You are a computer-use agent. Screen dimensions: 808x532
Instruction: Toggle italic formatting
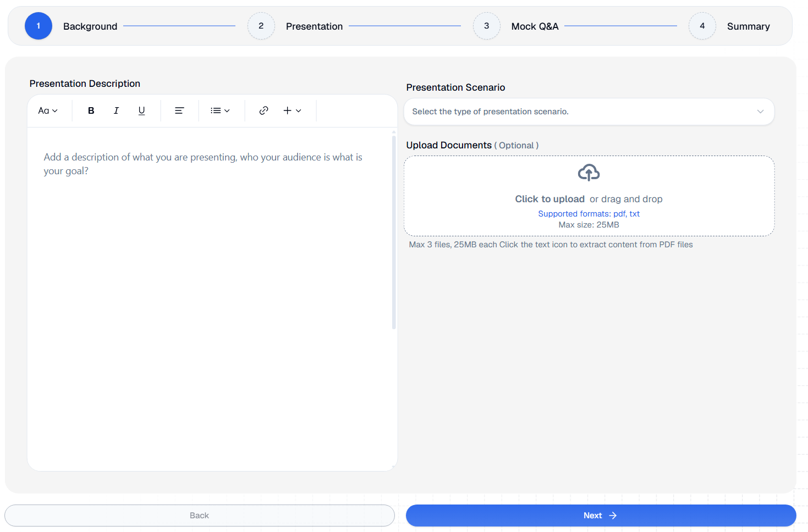click(116, 110)
